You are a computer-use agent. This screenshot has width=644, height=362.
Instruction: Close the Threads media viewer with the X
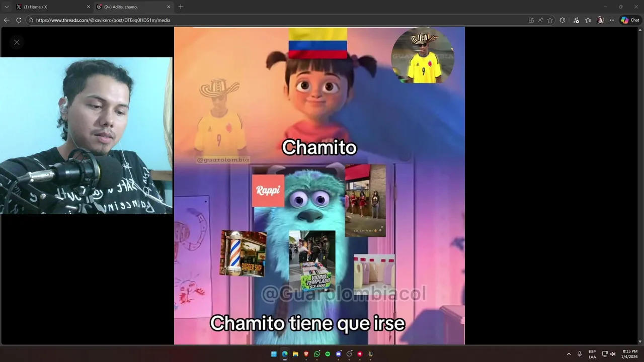coord(17,42)
